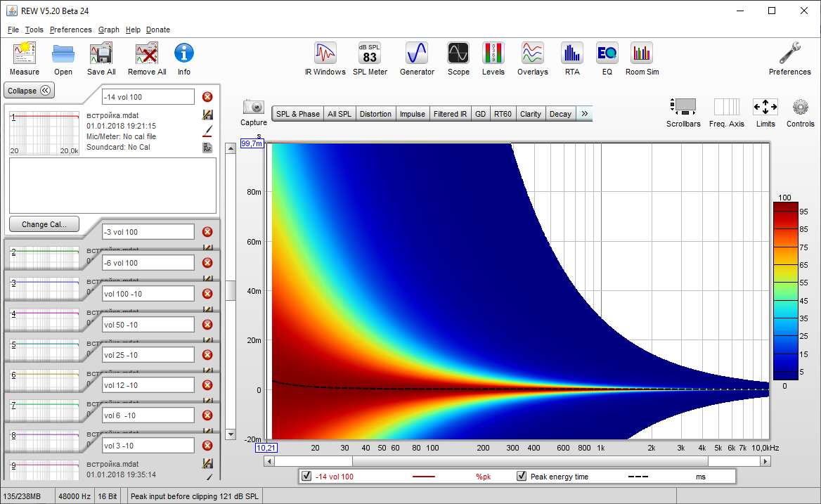Switch to the Distortion tab

tap(375, 114)
